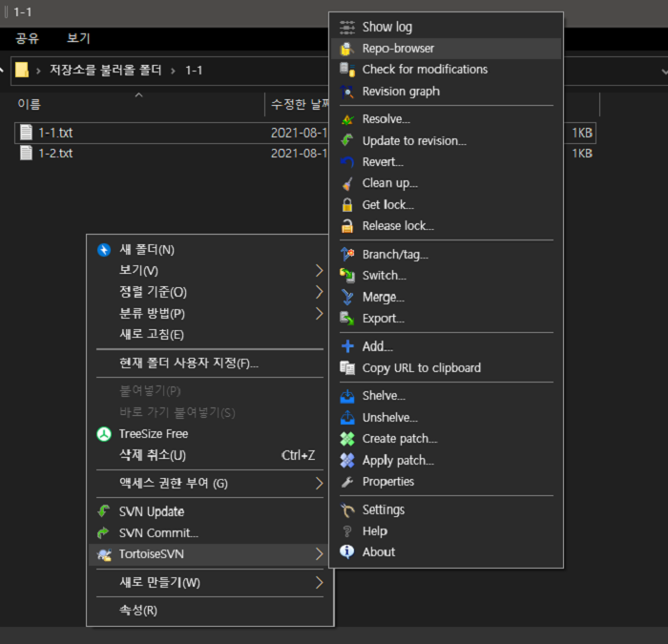Click Copy URL to clipboard
Screen dimensions: 668x644
421,368
